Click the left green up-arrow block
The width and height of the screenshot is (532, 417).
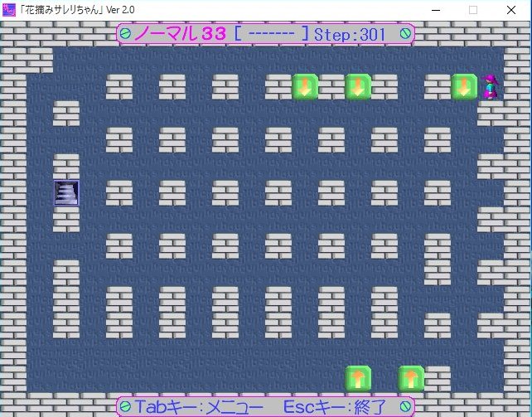358,379
